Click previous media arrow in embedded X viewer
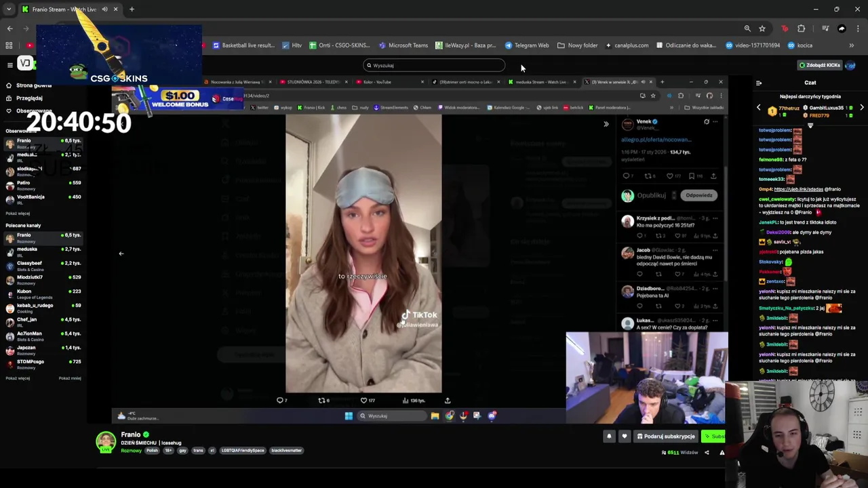This screenshot has height=488, width=868. 121,253
